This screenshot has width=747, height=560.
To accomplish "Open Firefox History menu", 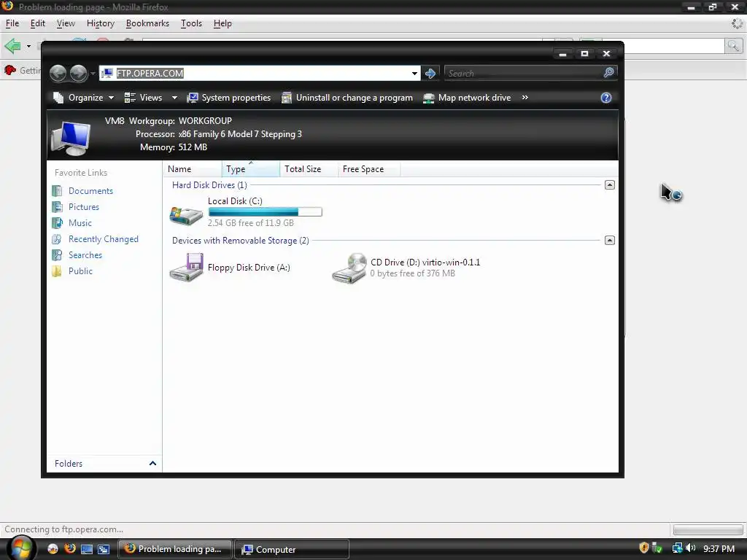I will [101, 23].
